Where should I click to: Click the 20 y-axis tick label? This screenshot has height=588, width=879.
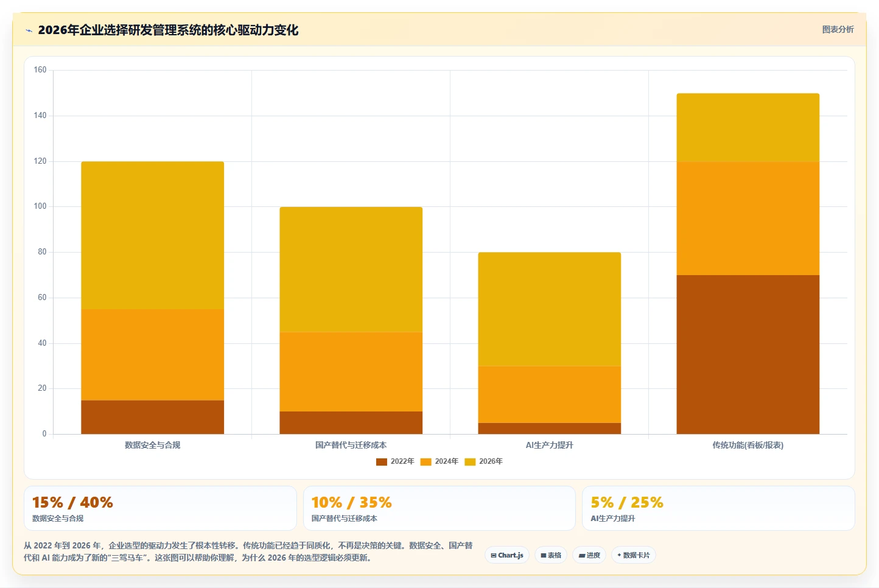[x=42, y=388]
